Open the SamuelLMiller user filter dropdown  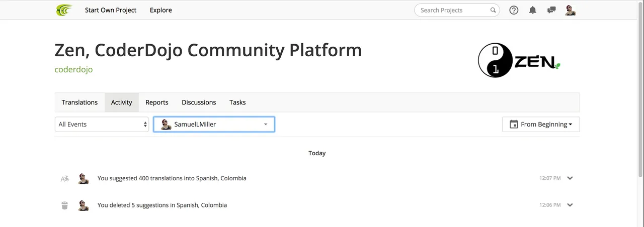click(214, 124)
